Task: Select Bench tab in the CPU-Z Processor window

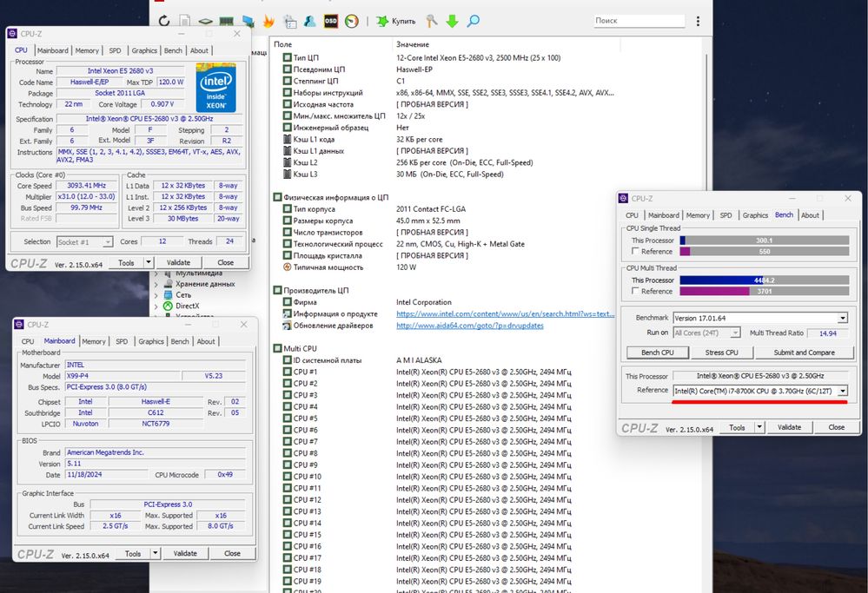Action: [173, 50]
